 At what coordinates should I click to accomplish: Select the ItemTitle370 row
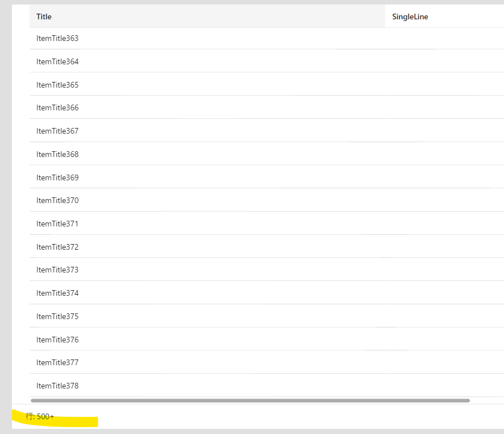click(267, 200)
